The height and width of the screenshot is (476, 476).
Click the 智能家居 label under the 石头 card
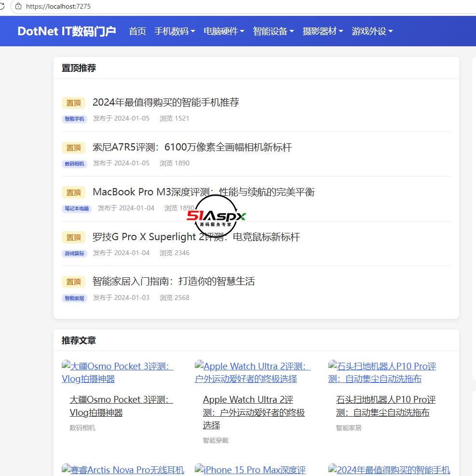(349, 428)
